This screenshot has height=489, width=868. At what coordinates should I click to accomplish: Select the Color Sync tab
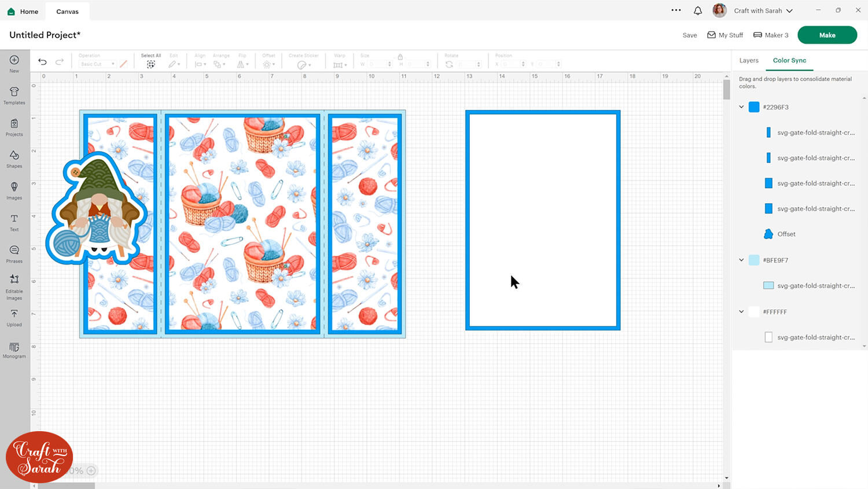(789, 60)
